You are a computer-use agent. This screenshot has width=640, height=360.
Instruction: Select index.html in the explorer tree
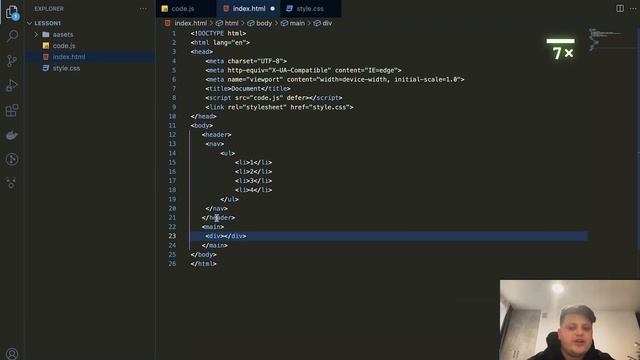tap(69, 57)
